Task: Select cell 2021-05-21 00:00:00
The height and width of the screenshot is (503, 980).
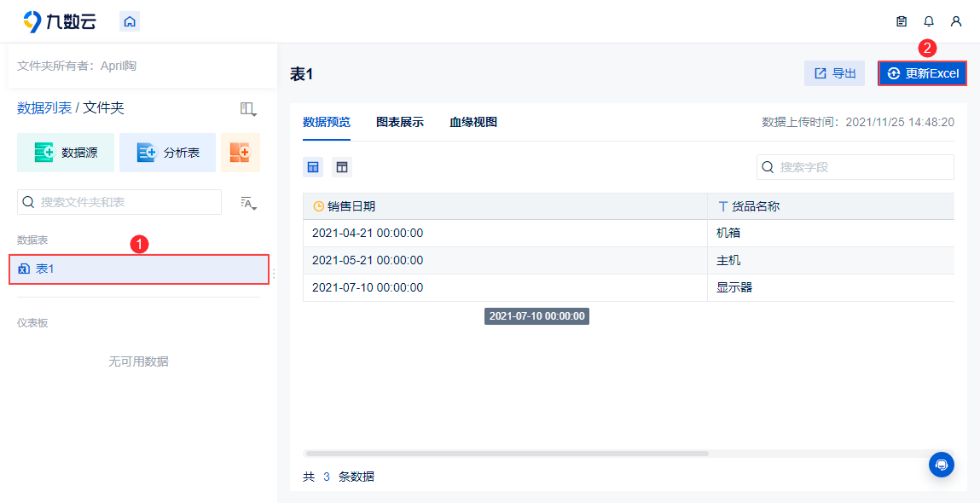Action: coord(505,261)
